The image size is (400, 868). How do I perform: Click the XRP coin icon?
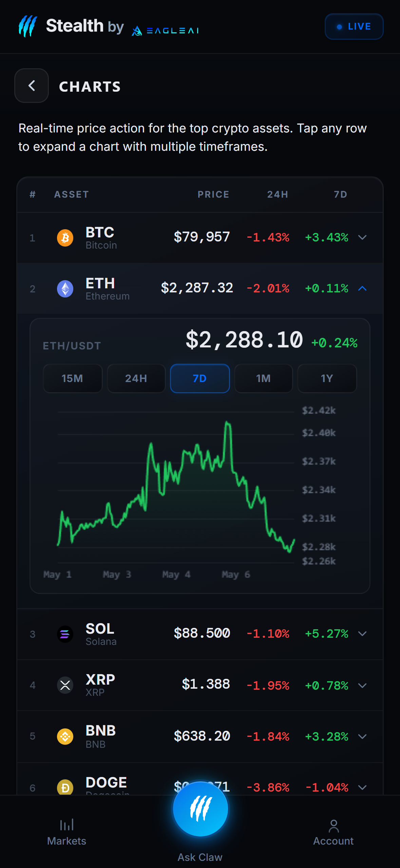coord(65,685)
